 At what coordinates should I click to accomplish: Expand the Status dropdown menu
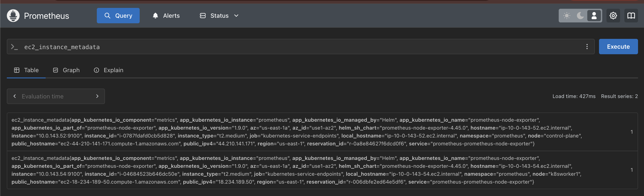[236, 16]
